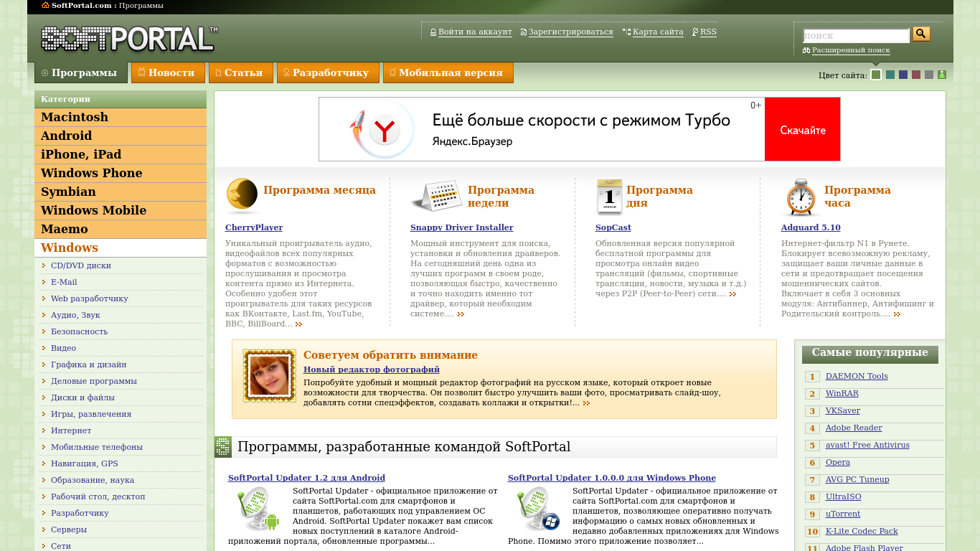
Task: Open Расширенный поиск link
Action: point(851,50)
